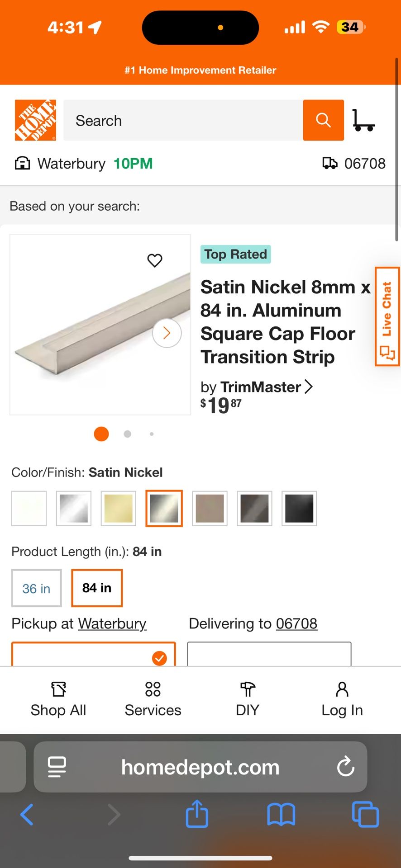Choose the Pickup at Waterbury option box
The height and width of the screenshot is (868, 401).
93,654
